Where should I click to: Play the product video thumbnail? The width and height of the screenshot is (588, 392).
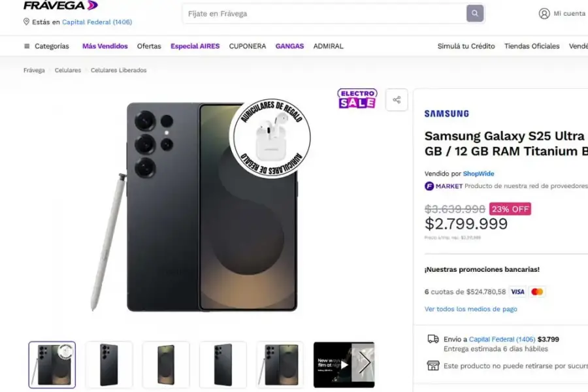tap(344, 364)
